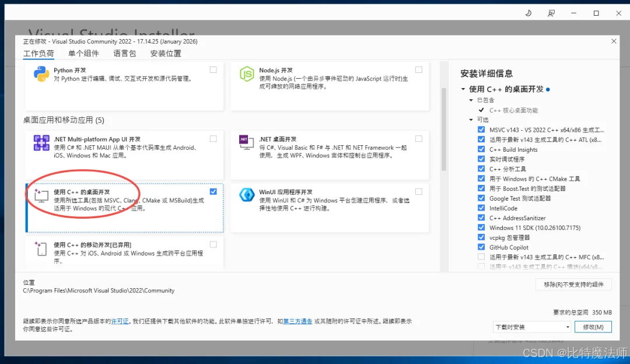The width and height of the screenshot is (630, 364).
Task: Click the 修改(M) modify button
Action: click(593, 327)
